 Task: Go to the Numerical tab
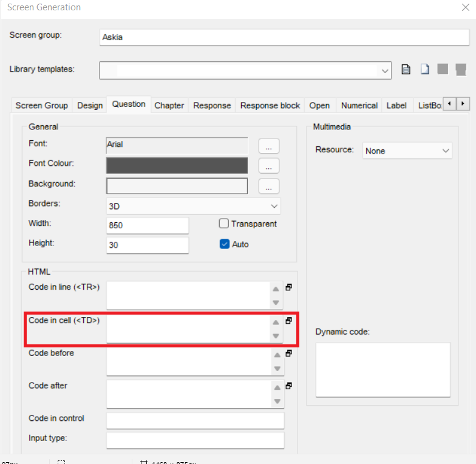point(359,106)
